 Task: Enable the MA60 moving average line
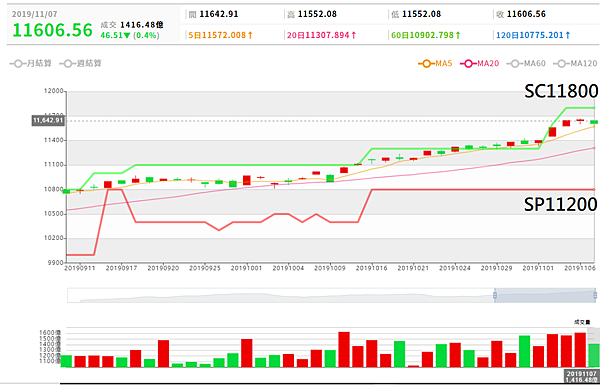(526, 64)
